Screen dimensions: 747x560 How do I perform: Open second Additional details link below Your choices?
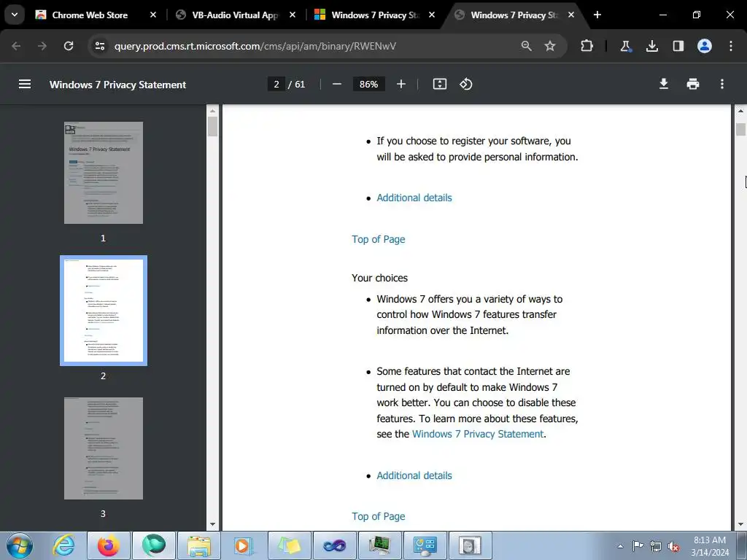coord(414,475)
